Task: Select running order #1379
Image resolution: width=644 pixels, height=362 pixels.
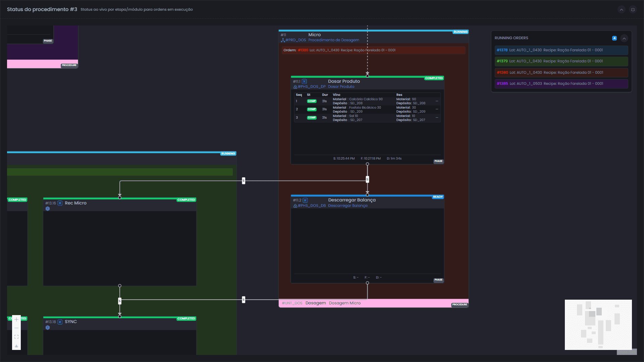Action: 561,61
